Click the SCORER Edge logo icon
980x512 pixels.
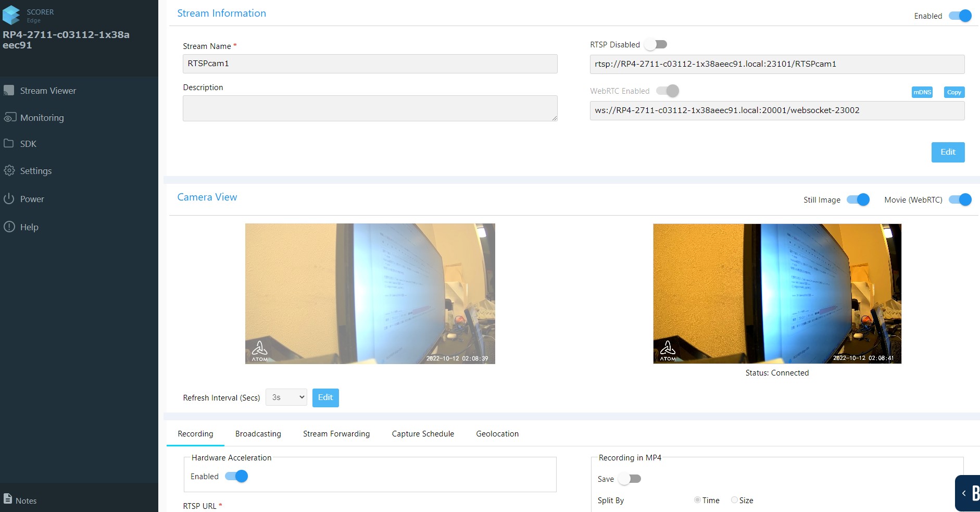pyautogui.click(x=11, y=16)
